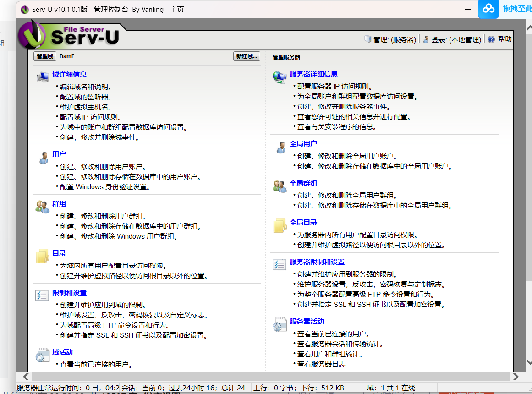
Task: Click the 维护虚拟主机名 bullet text
Action: pyautogui.click(x=86, y=107)
